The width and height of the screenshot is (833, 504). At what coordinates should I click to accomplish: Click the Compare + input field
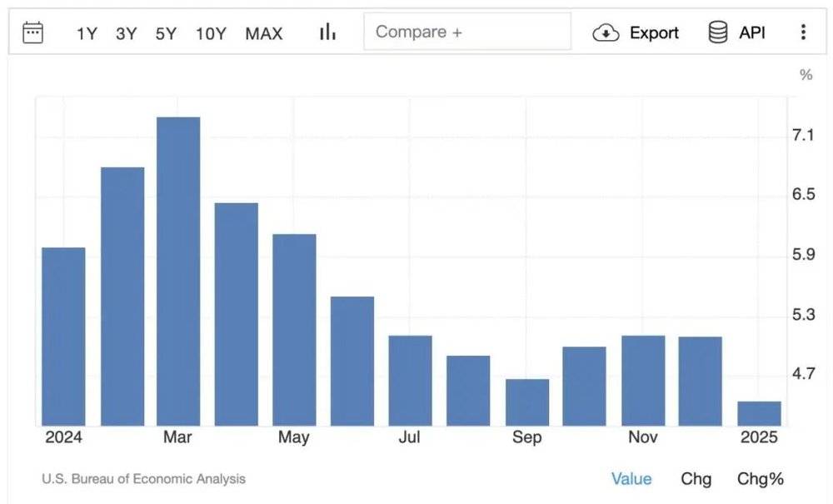(x=467, y=32)
